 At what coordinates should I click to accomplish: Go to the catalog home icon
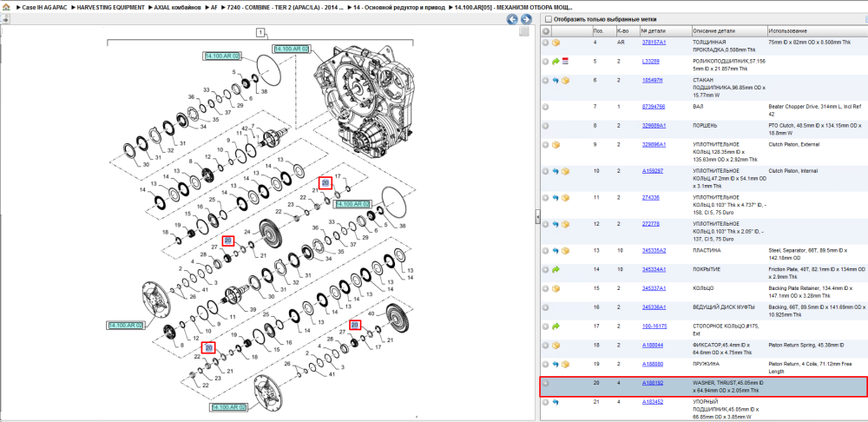6,8
